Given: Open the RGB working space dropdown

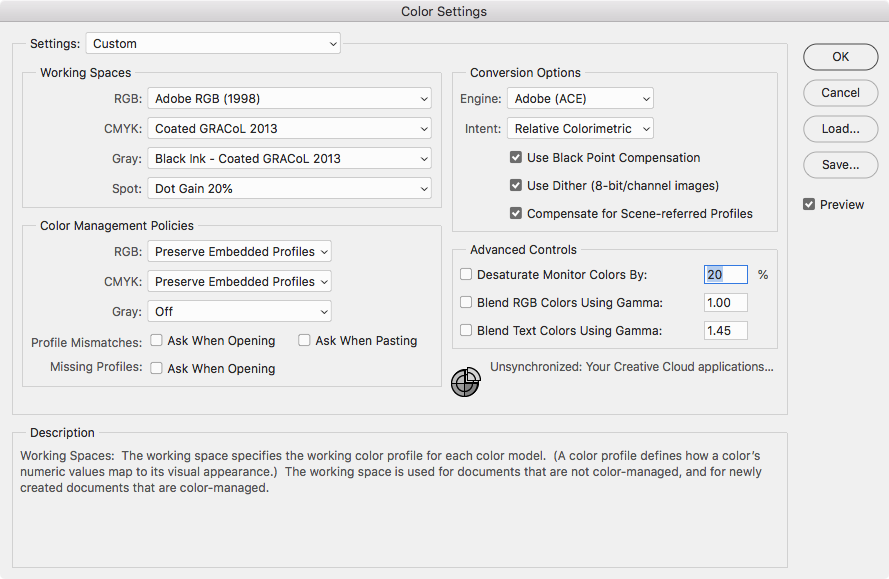Looking at the screenshot, I should (289, 98).
